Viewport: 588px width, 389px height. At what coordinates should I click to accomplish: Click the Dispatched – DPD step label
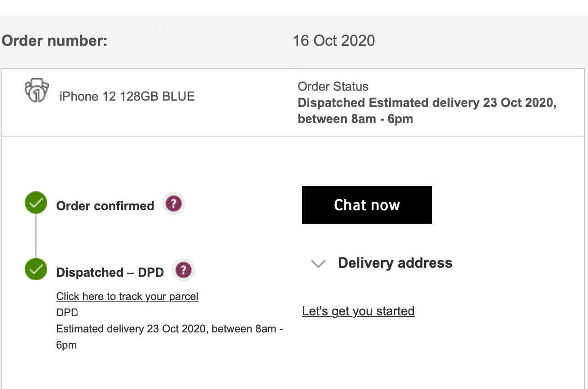pos(110,272)
